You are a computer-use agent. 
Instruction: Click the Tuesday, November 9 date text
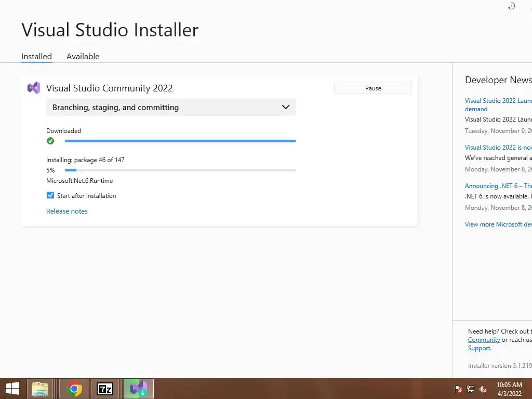click(x=498, y=130)
